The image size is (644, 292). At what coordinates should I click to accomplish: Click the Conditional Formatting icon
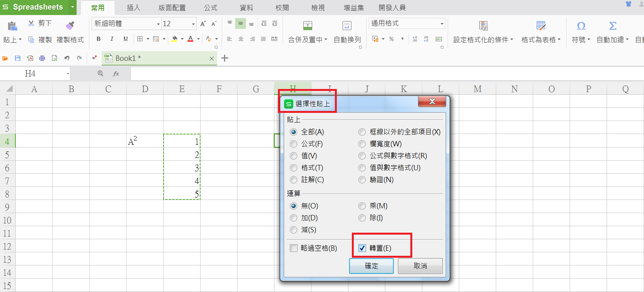[x=483, y=26]
